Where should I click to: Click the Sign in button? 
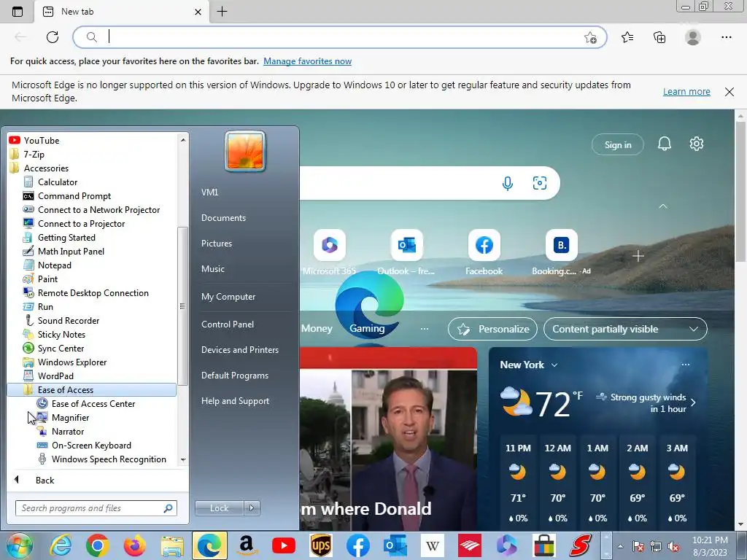click(x=617, y=145)
